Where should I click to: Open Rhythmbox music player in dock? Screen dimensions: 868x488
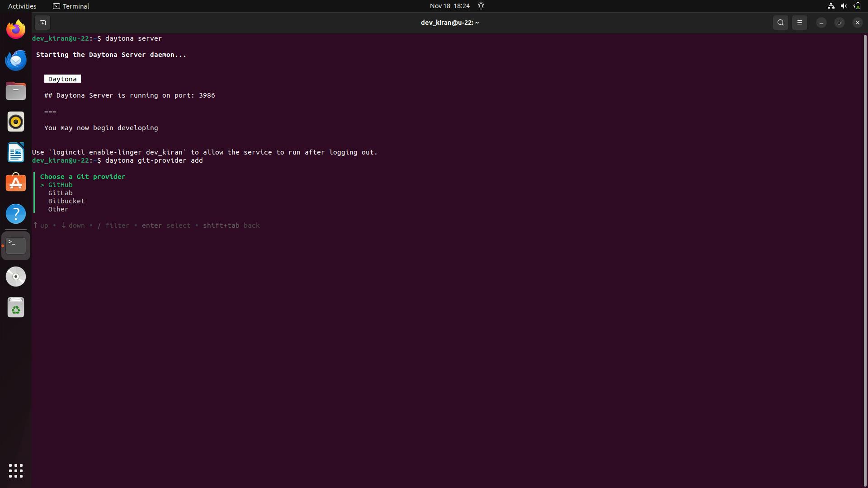tap(16, 122)
